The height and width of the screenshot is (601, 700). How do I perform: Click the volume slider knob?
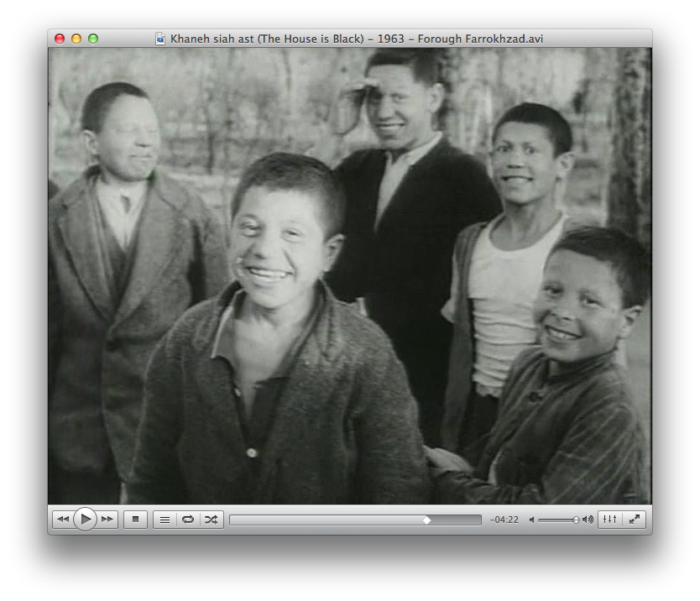coord(576,520)
